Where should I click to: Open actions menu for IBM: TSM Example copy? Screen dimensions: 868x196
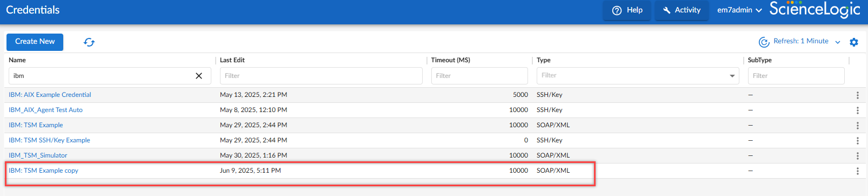tap(857, 171)
